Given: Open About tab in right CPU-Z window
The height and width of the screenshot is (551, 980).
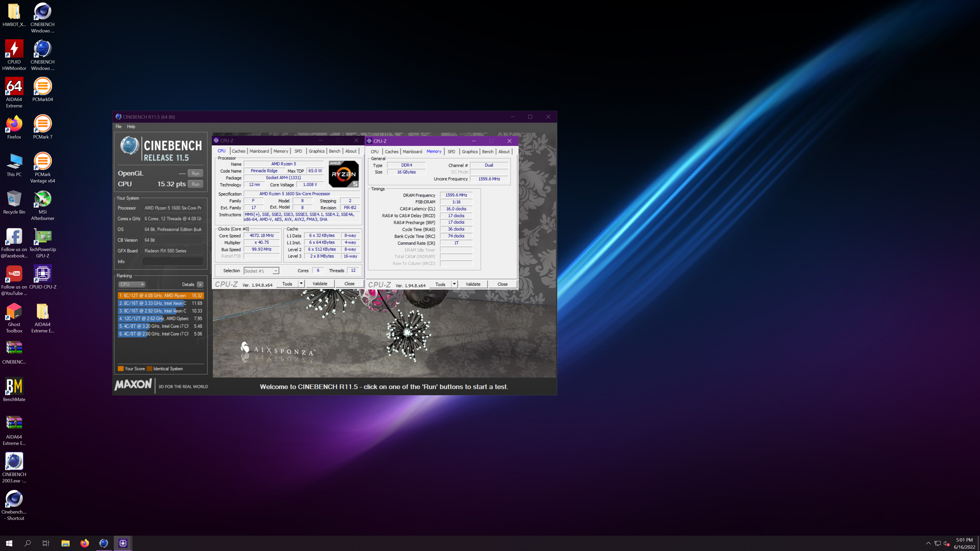Looking at the screenshot, I should coord(504,151).
